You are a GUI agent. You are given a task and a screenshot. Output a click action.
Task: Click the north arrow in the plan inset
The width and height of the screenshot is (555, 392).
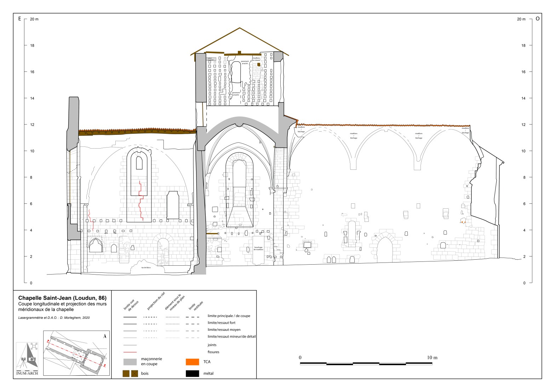click(104, 336)
